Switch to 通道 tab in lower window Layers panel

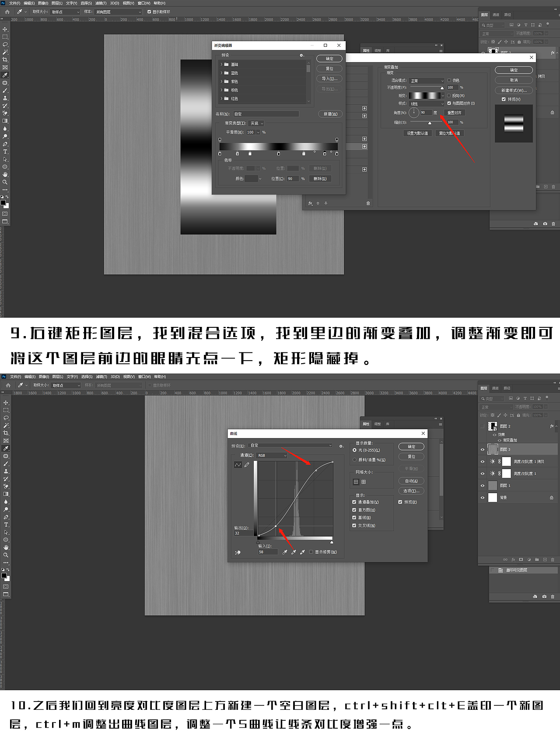(495, 388)
